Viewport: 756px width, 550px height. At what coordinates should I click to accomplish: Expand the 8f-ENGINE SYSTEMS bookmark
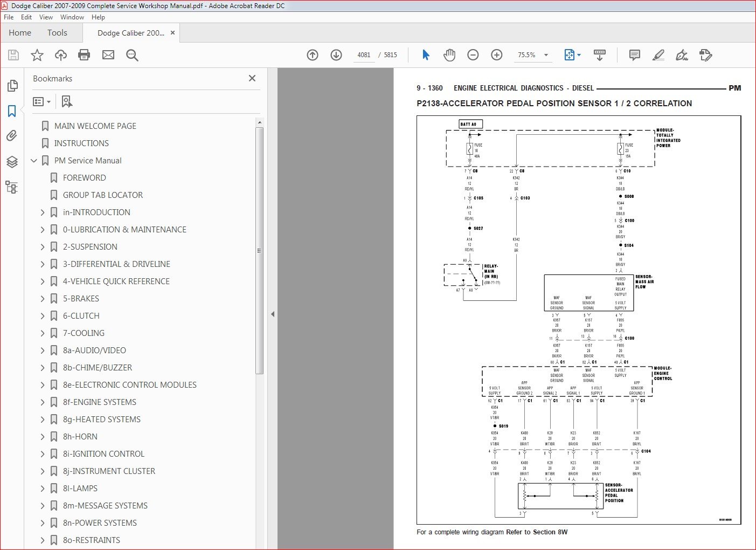43,402
